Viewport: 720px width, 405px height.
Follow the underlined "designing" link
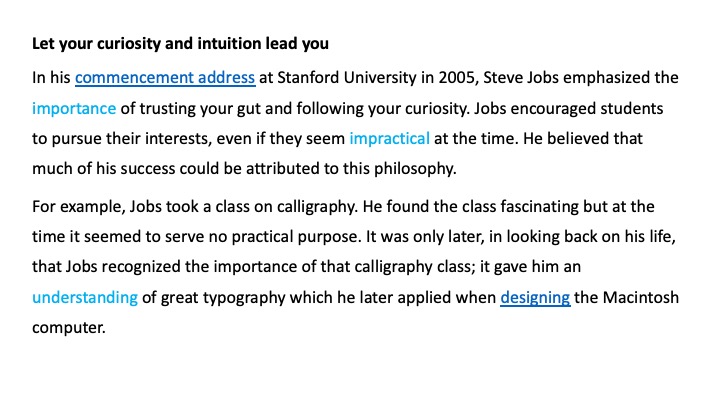(x=535, y=297)
